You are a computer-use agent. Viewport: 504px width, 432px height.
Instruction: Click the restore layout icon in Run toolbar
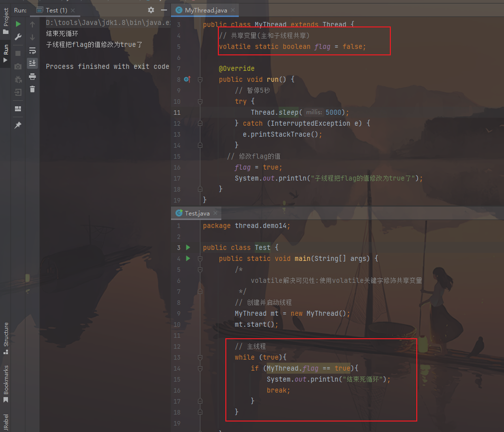point(18,108)
